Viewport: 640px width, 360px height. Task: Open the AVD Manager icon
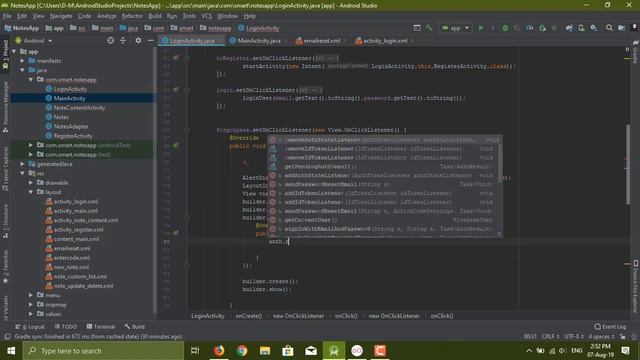pos(581,28)
